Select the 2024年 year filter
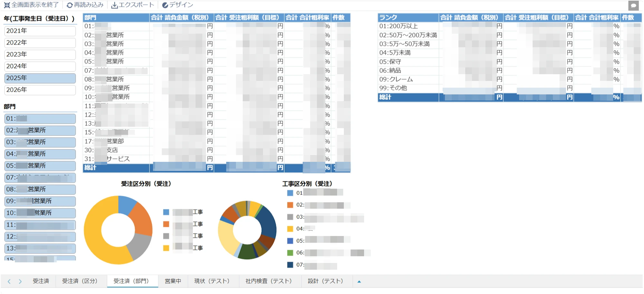The width and height of the screenshot is (644, 294). [x=40, y=66]
